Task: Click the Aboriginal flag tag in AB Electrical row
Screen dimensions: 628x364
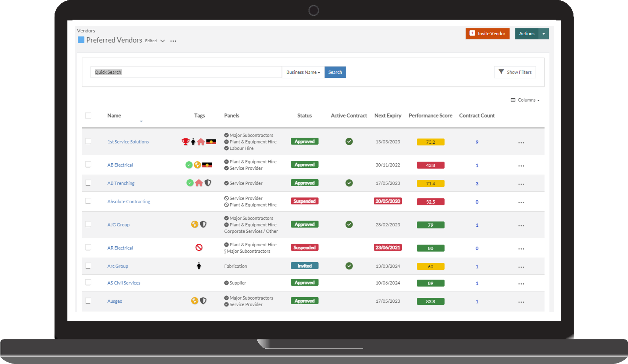Action: tap(207, 165)
